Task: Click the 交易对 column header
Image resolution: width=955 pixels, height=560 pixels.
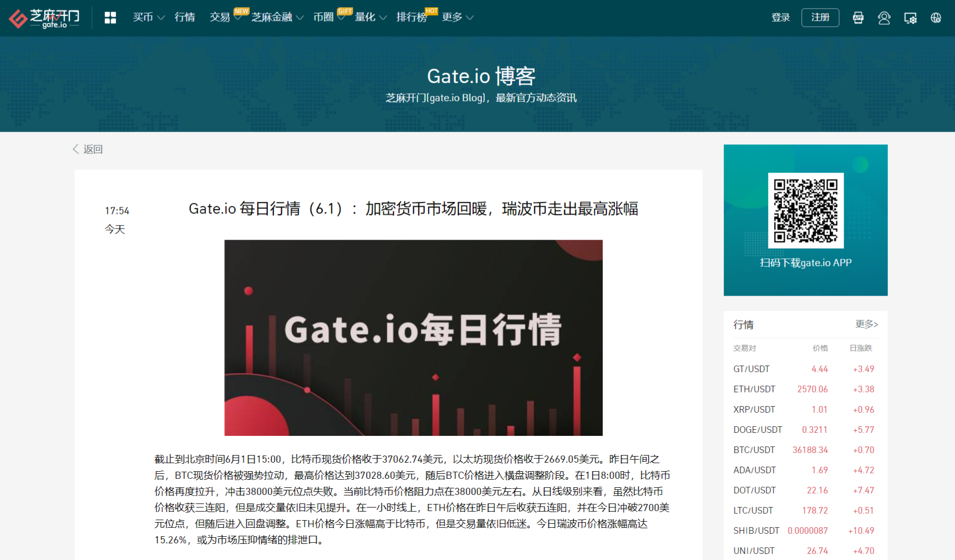Action: click(x=745, y=348)
